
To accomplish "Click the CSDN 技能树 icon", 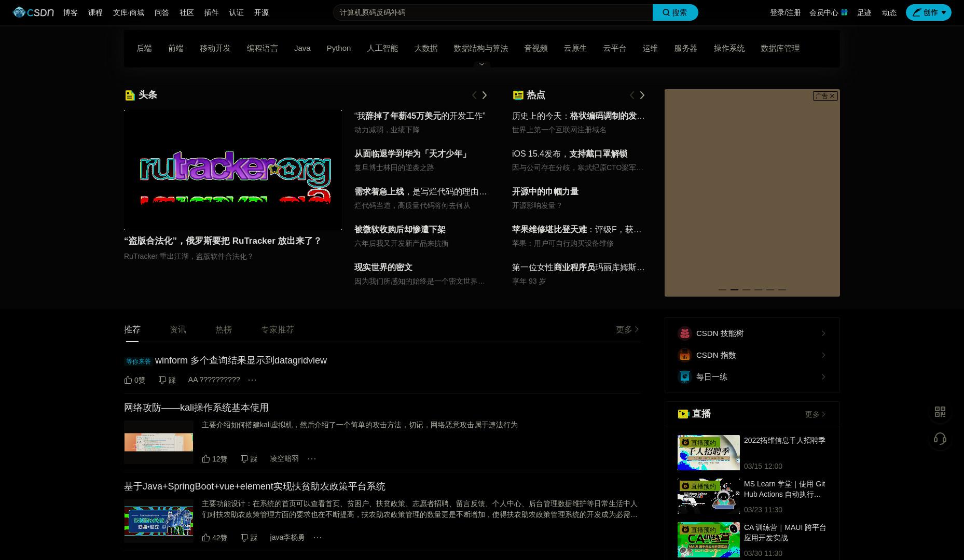I will point(685,333).
